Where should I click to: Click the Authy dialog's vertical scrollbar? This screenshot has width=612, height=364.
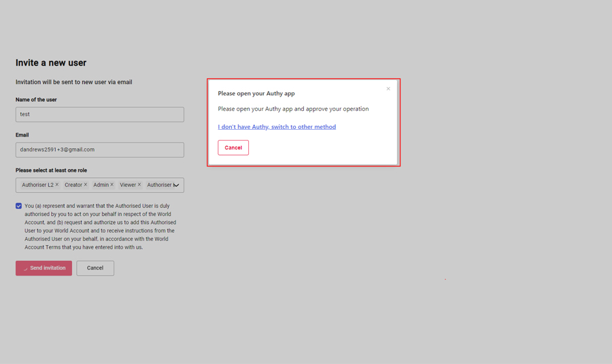coord(398,122)
